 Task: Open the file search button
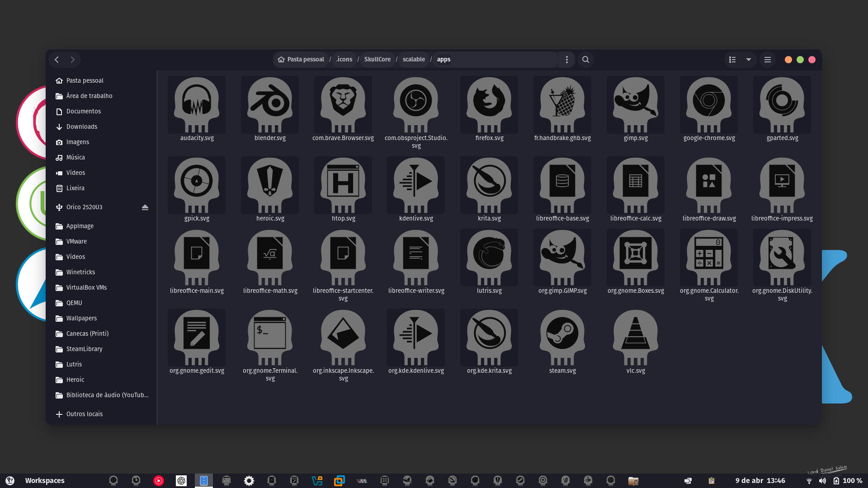click(585, 60)
